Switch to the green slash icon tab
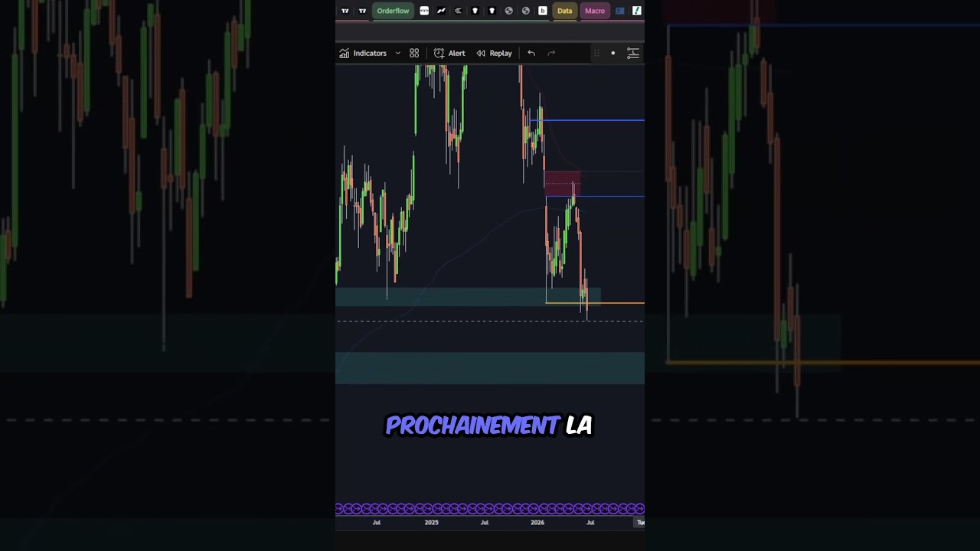The width and height of the screenshot is (980, 551). pos(637,11)
